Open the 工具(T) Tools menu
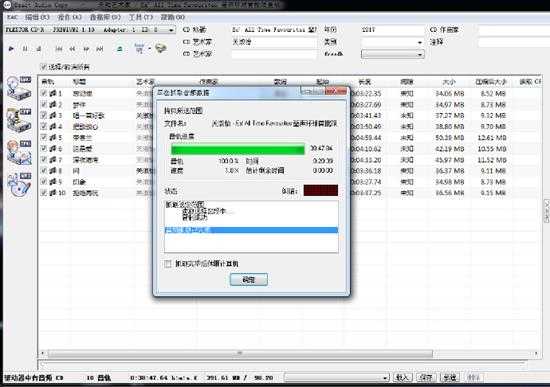 (141, 17)
